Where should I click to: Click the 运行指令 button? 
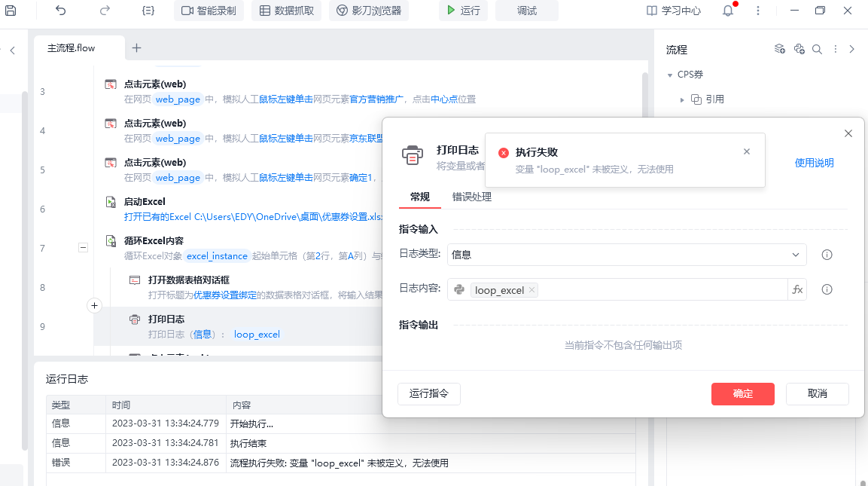(x=428, y=393)
